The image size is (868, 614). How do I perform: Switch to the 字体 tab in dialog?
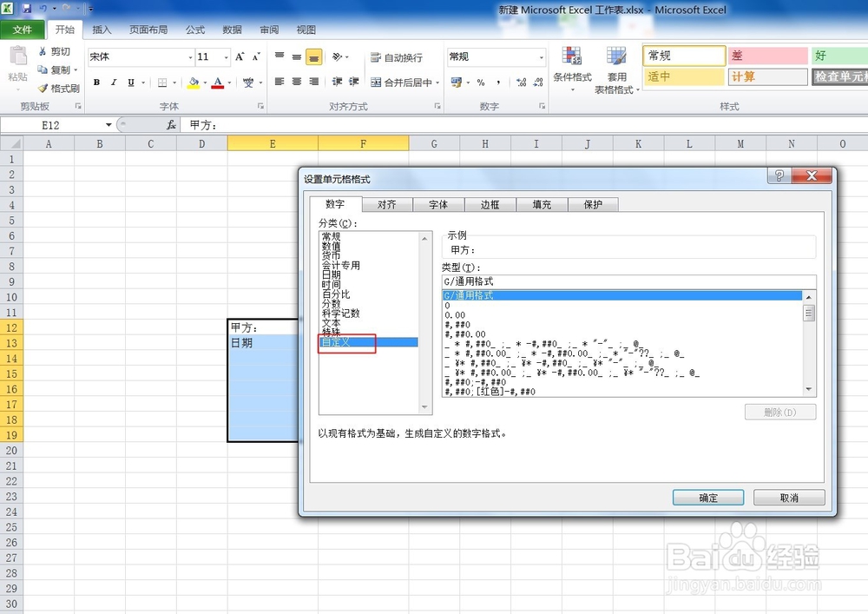437,204
